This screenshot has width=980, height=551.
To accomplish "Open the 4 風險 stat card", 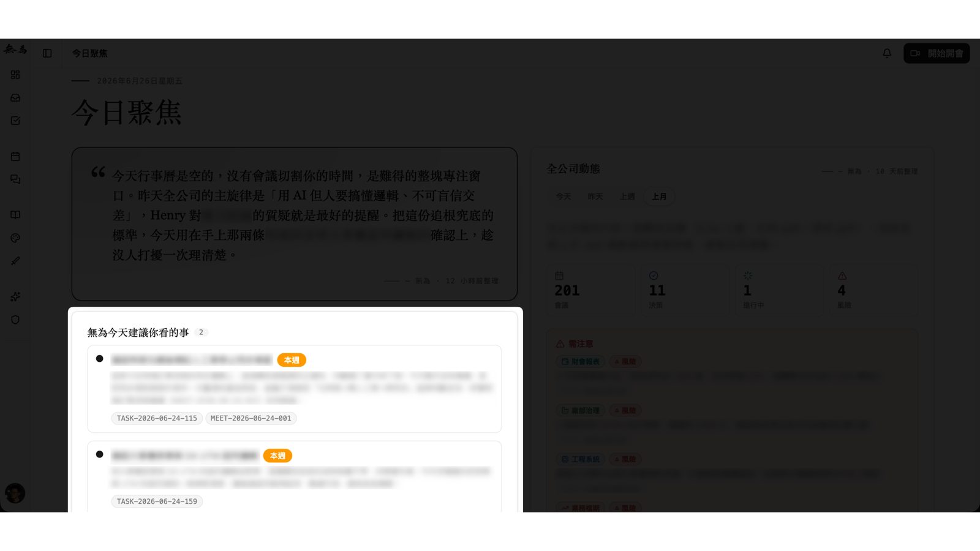I will (x=874, y=290).
